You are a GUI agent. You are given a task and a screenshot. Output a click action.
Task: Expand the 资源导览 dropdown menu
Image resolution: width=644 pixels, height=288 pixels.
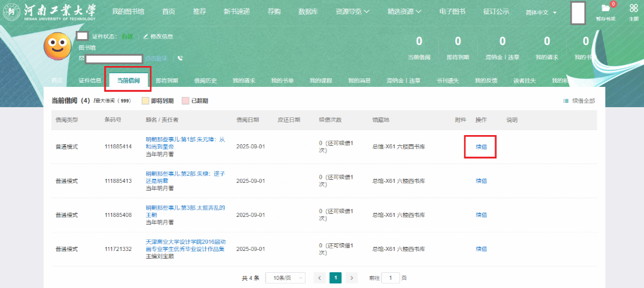point(353,11)
